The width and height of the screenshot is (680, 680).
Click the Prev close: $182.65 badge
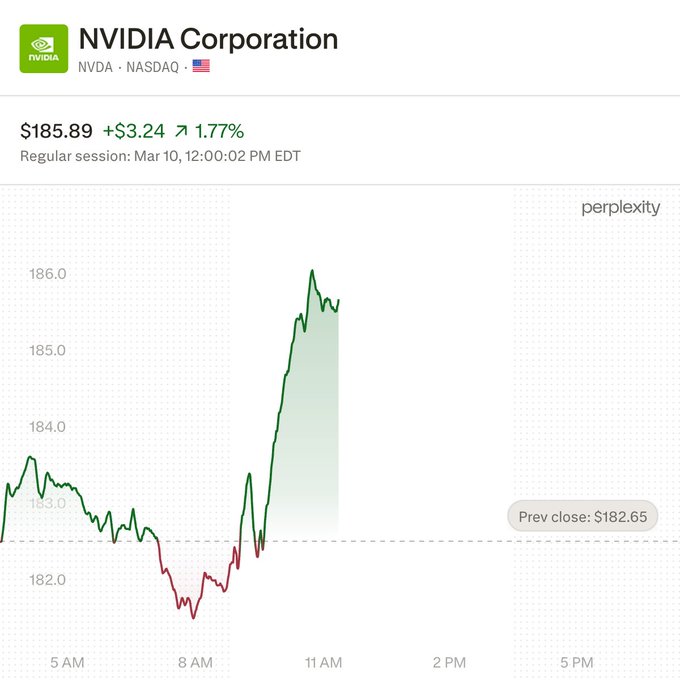click(583, 517)
